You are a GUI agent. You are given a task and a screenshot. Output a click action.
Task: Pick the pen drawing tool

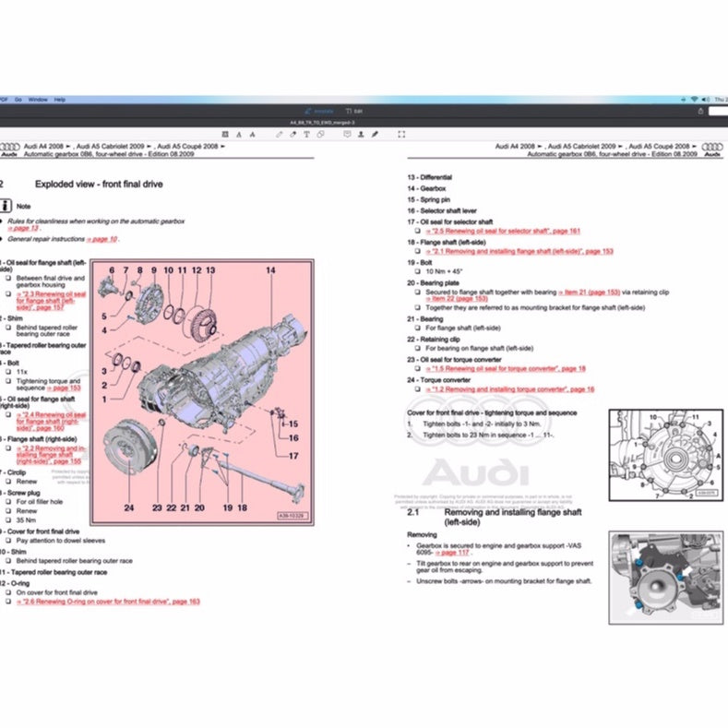pos(280,134)
